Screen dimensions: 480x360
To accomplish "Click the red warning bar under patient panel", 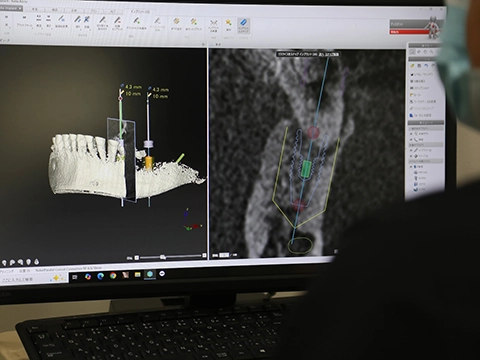I will [409, 32].
